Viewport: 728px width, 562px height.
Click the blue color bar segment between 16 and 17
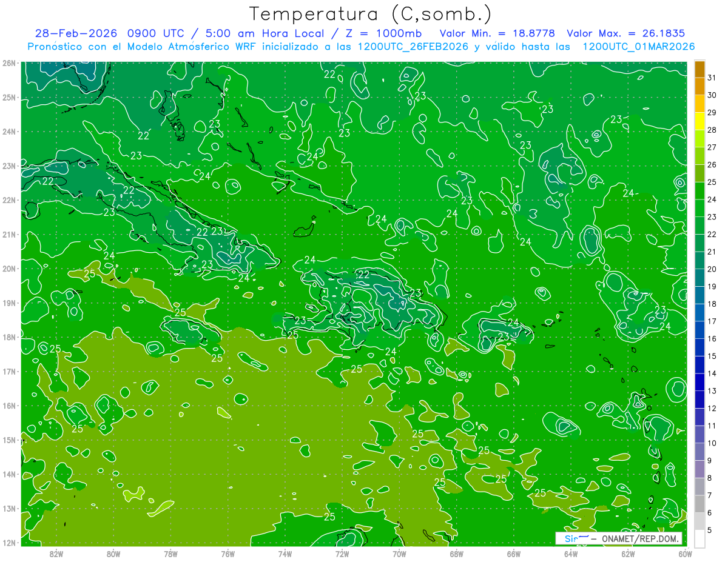(x=699, y=330)
